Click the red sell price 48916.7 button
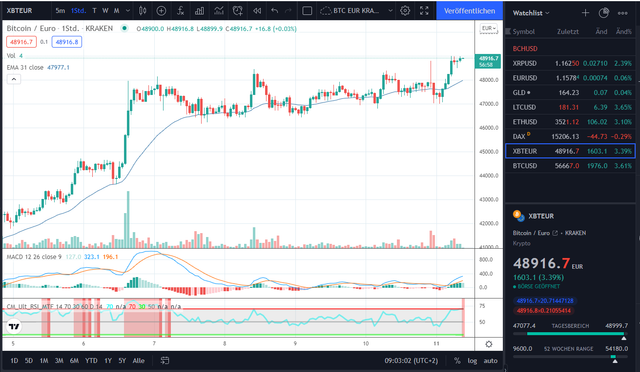 point(21,42)
